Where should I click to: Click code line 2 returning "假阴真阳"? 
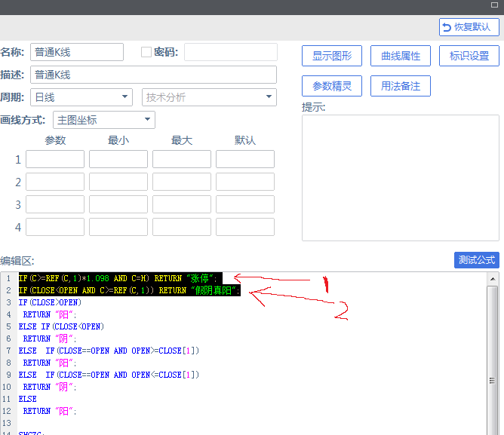click(x=129, y=290)
